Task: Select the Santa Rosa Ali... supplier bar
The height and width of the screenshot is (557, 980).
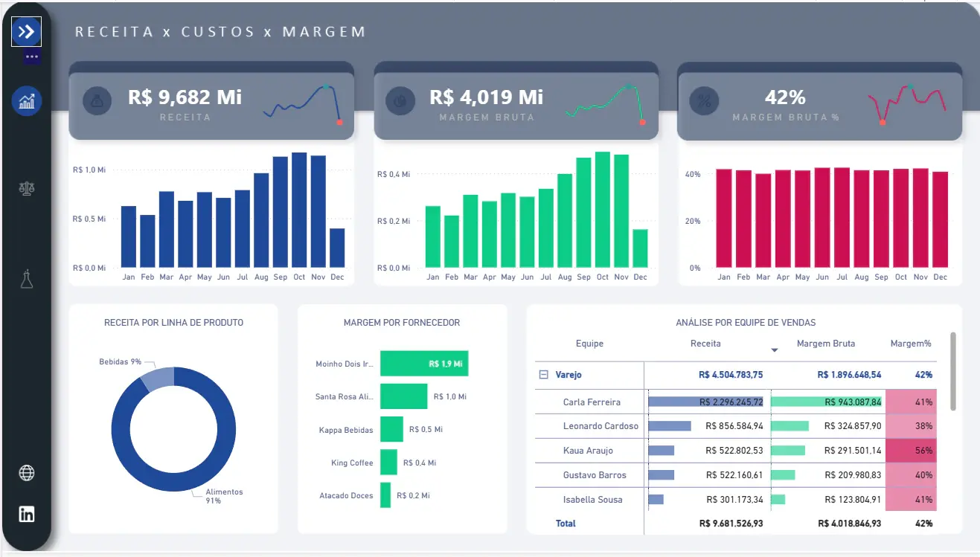Action: 404,396
